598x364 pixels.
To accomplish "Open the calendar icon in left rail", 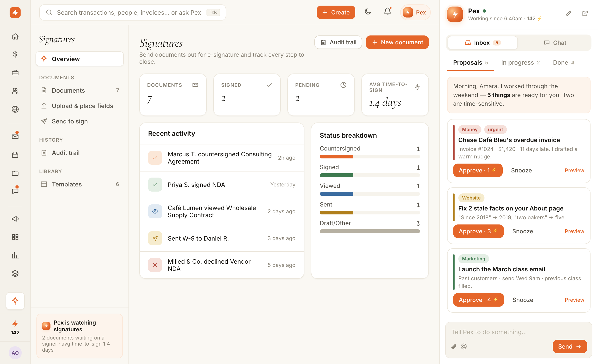I will coord(15,155).
